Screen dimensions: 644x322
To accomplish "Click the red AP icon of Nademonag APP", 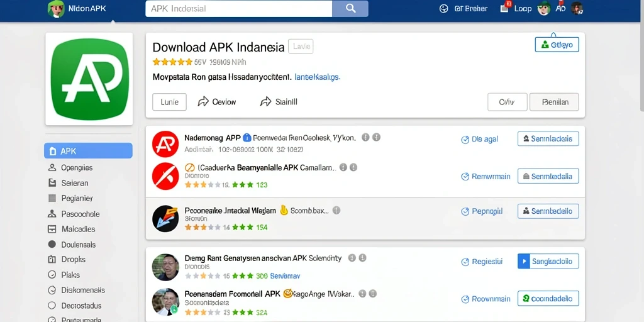I will [165, 144].
